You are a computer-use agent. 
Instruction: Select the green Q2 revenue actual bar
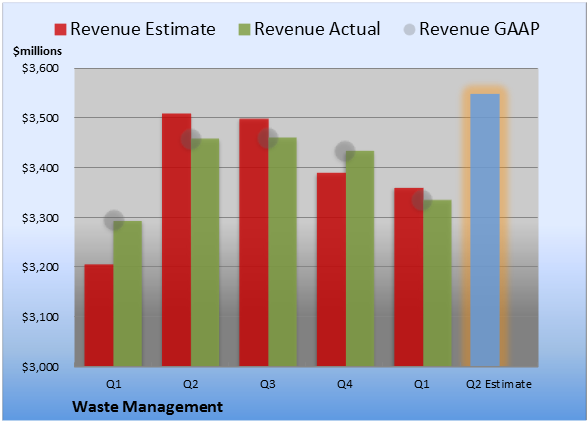point(205,252)
